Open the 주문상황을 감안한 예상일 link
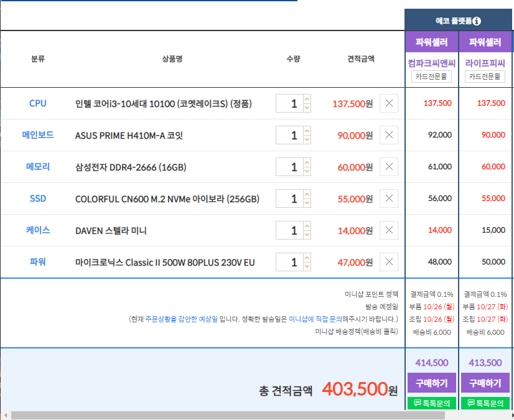The width and height of the screenshot is (514, 420). tap(181, 319)
